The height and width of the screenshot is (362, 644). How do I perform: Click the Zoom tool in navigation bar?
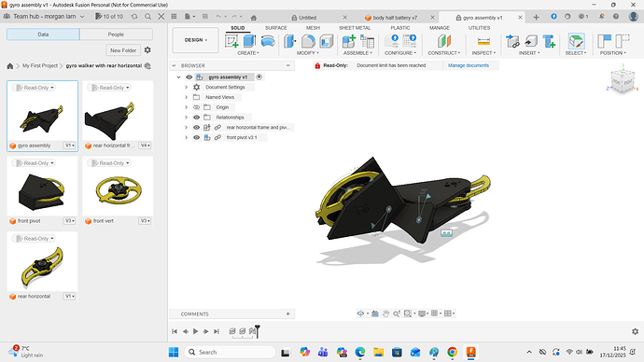[x=397, y=313]
